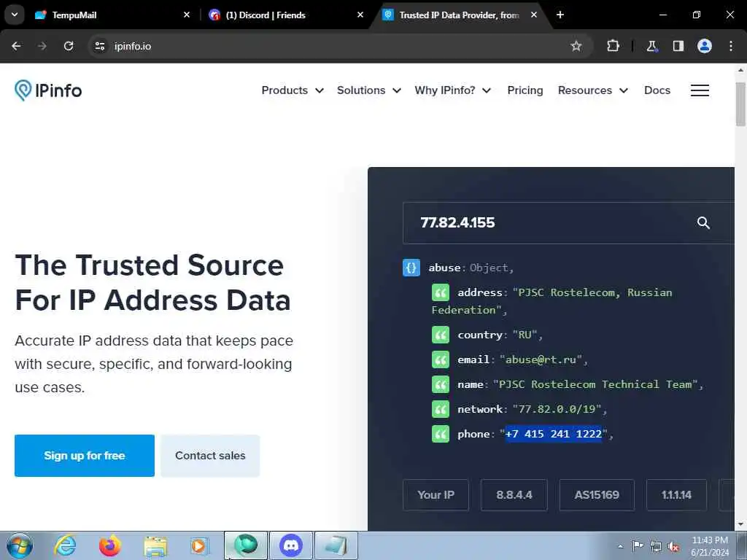This screenshot has width=747, height=560.
Task: Click the country field quote icon
Action: (440, 335)
